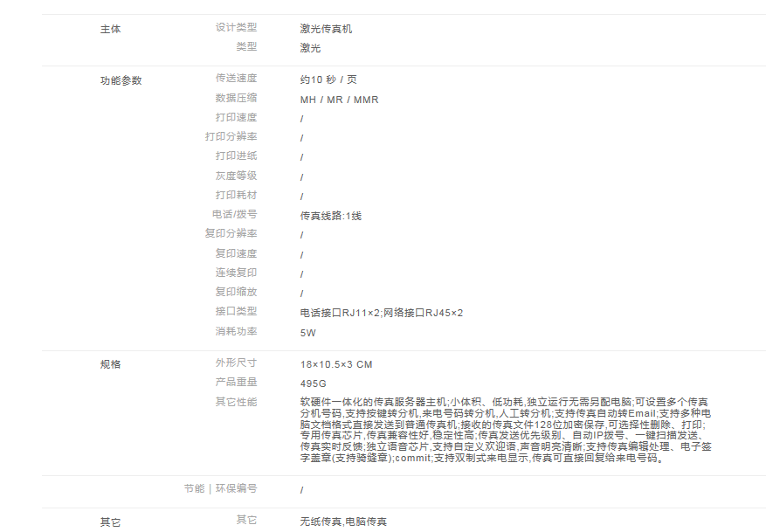Click the 5W power consumption value
Image resolution: width=766 pixels, height=532 pixels.
307,333
